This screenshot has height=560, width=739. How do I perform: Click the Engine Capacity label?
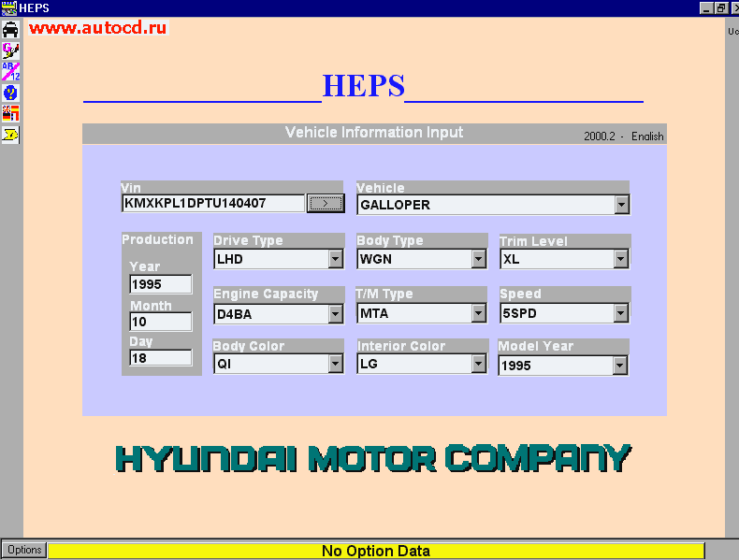point(266,294)
